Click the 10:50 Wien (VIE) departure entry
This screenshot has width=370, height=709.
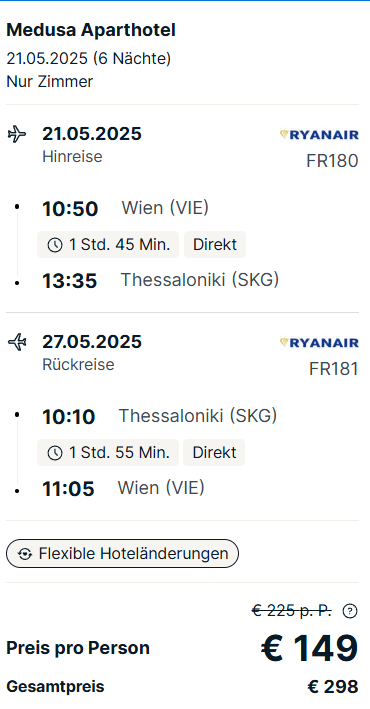point(125,208)
